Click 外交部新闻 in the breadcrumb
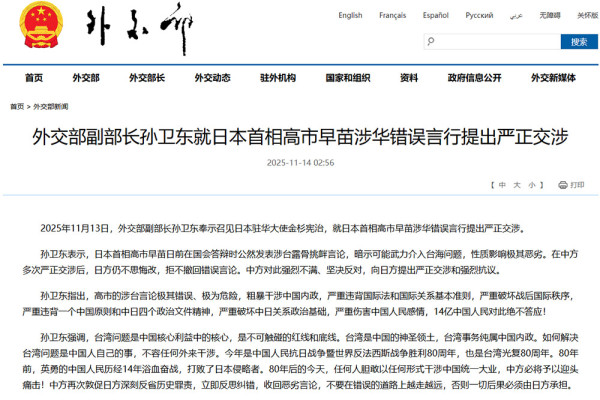The image size is (600, 400). tap(51, 106)
